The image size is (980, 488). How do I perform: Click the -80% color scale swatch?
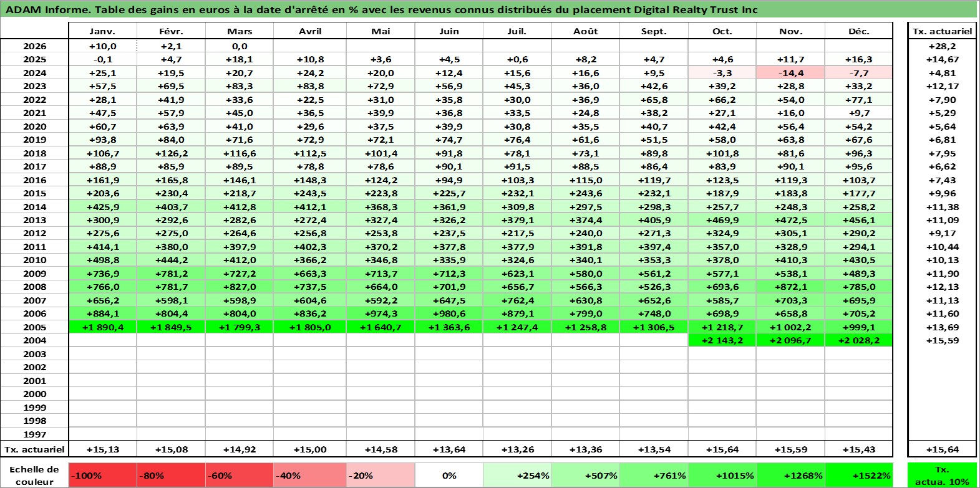click(171, 475)
